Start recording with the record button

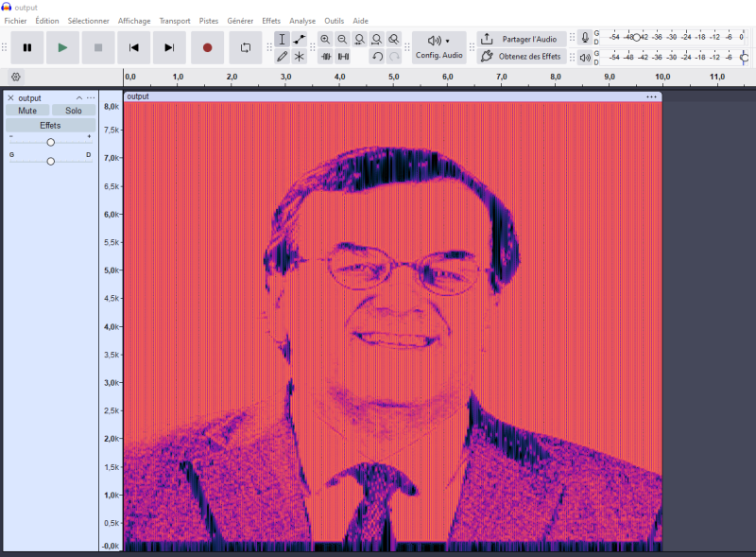[208, 47]
